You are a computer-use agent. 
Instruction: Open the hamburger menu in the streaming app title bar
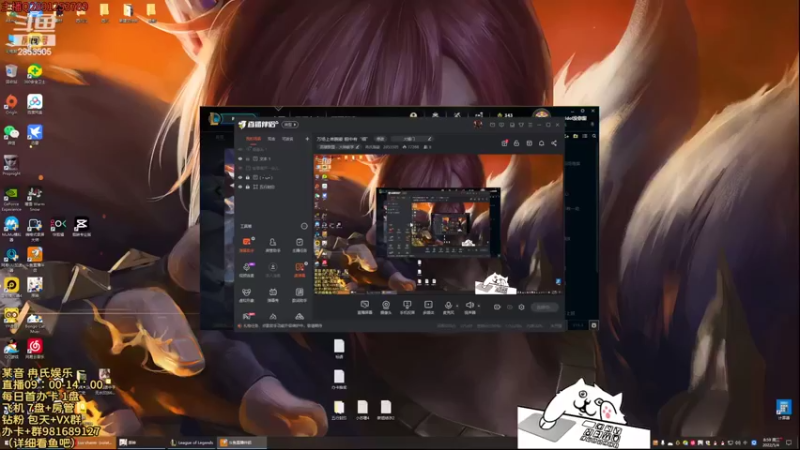coord(531,124)
